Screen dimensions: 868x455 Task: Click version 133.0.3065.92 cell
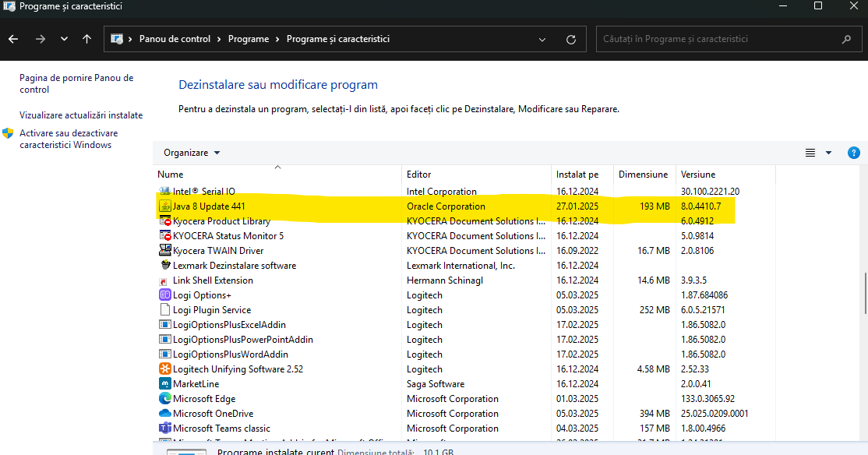pos(708,399)
